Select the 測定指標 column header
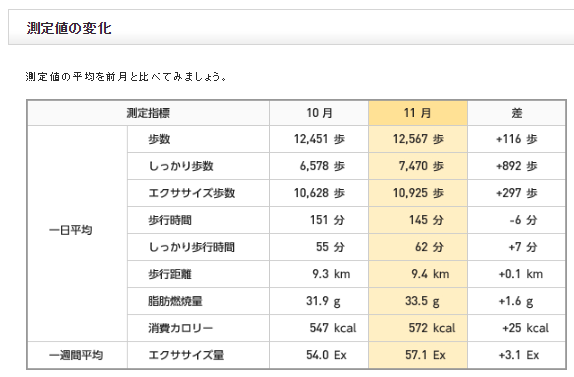Image resolution: width=574 pixels, height=377 pixels. 148,113
